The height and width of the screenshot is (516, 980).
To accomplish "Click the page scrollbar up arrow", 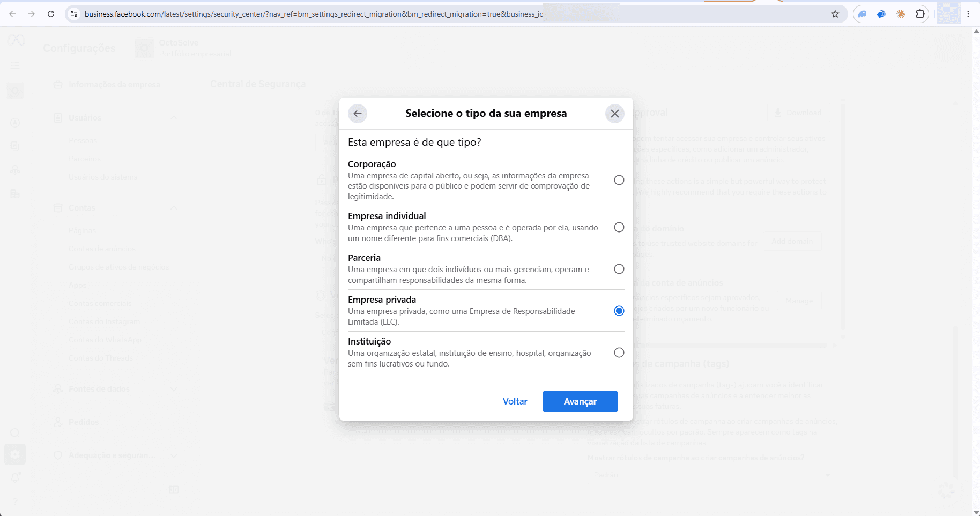I will click(x=976, y=31).
